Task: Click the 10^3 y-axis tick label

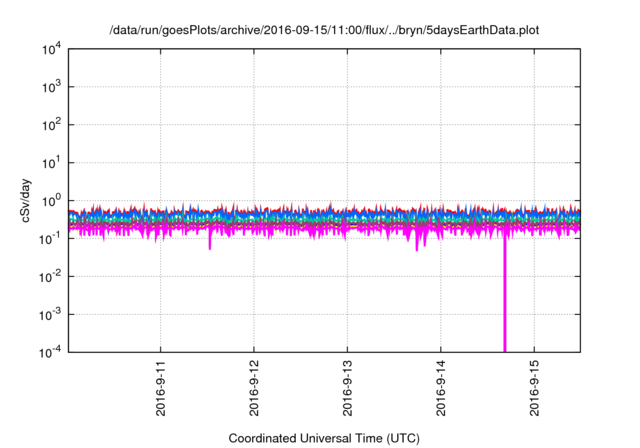Action: (51, 86)
